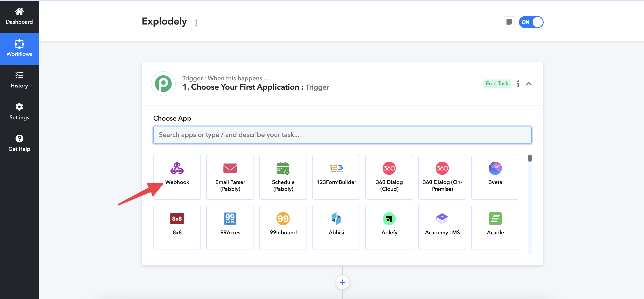Viewport: 644px width, 299px height.
Task: Add new step with plus button
Action: (x=342, y=282)
